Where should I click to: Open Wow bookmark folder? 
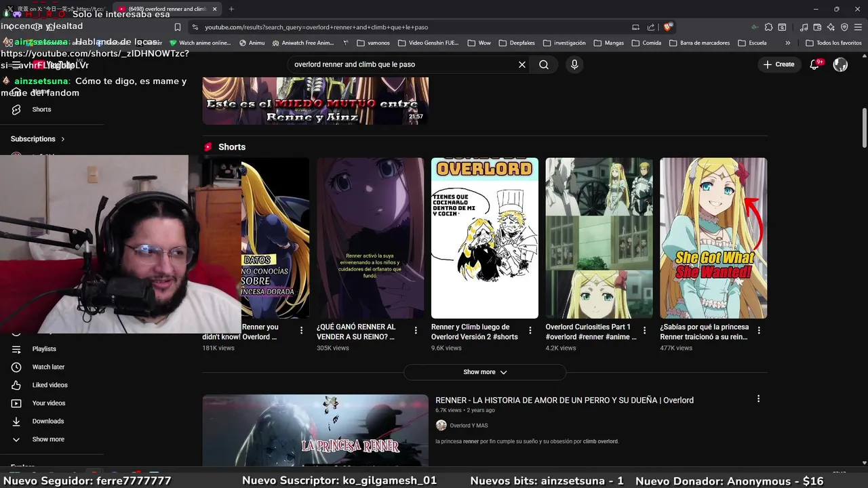click(x=479, y=43)
